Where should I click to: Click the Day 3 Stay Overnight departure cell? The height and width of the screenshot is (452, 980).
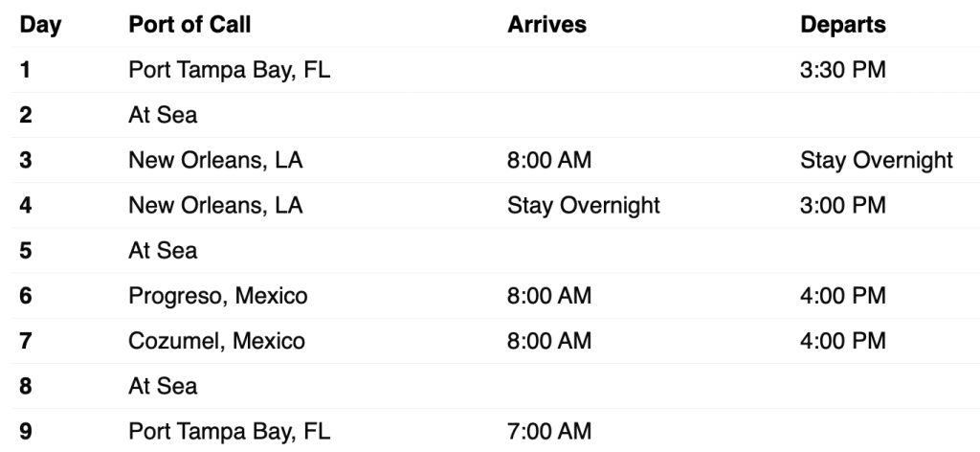pyautogui.click(x=877, y=160)
